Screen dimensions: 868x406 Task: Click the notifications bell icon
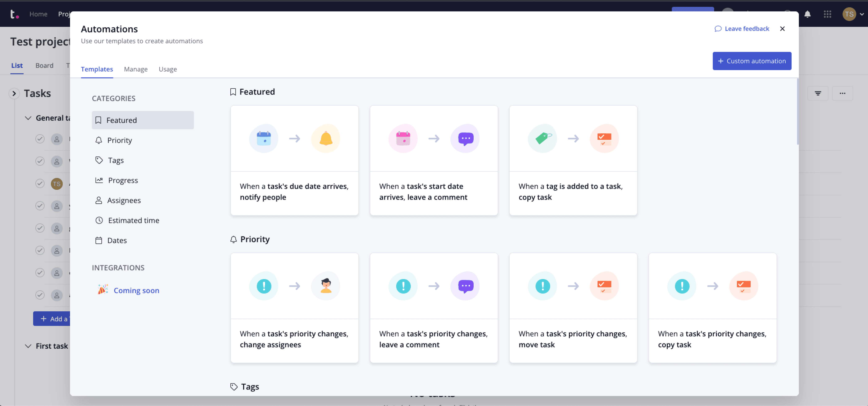(x=807, y=14)
